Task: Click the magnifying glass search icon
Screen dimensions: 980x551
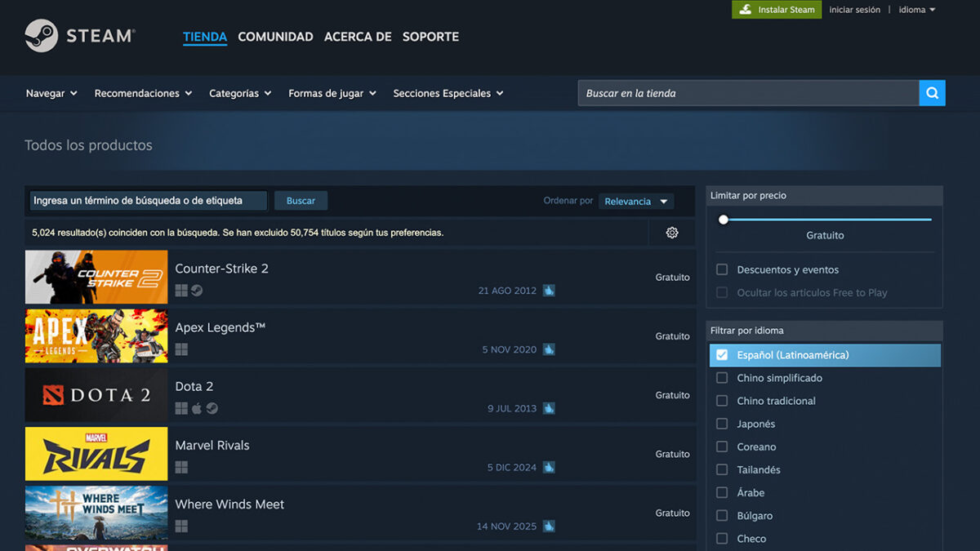Action: (x=932, y=93)
